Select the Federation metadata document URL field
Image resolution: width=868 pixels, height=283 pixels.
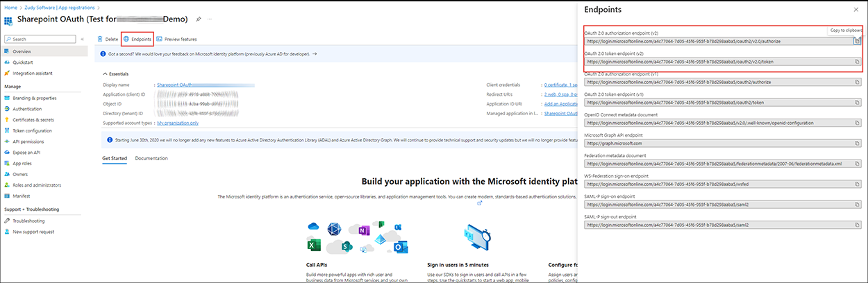tap(715, 164)
